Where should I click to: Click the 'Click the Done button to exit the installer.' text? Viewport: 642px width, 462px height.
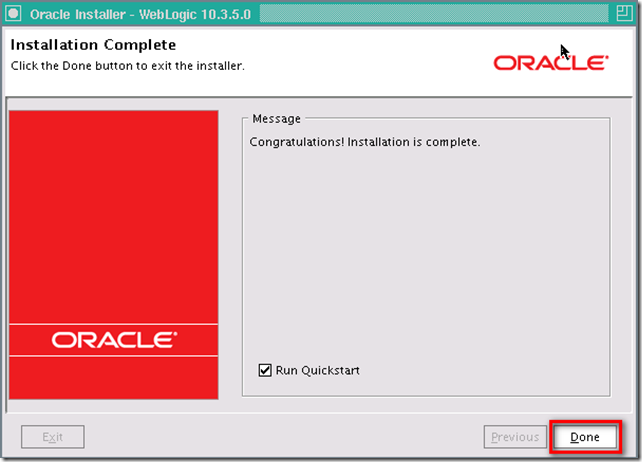pyautogui.click(x=128, y=66)
